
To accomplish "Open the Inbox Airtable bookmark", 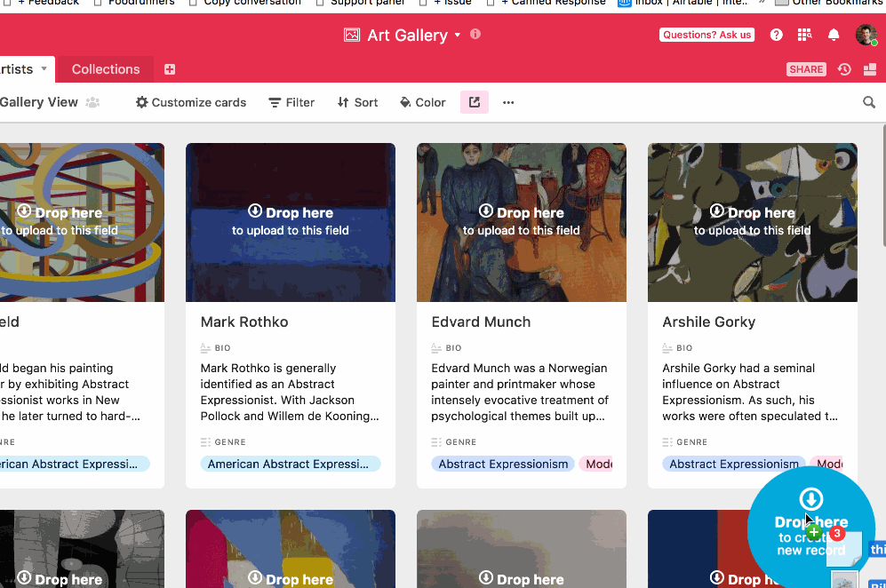I will coord(683,3).
